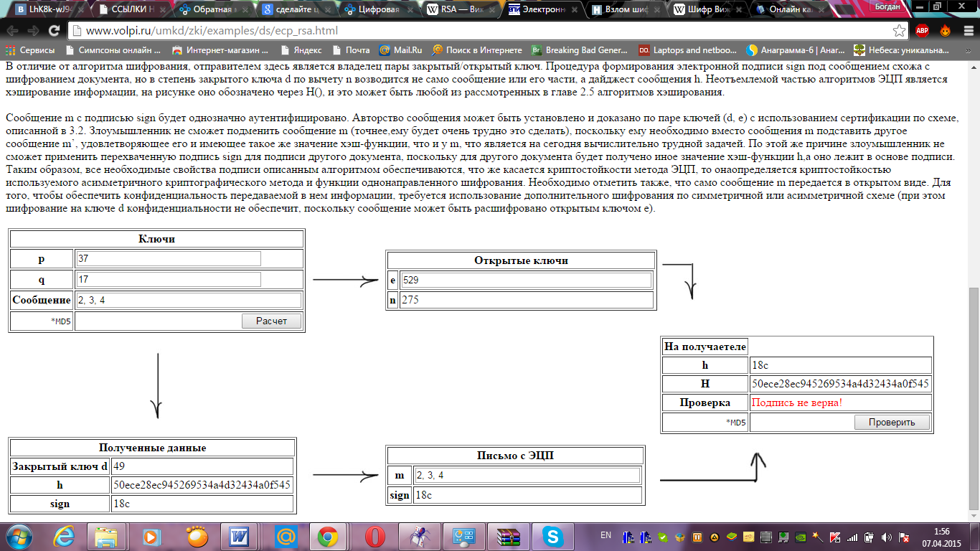The image size is (980, 551).
Task: Click the H hash value on На получателе
Action: pos(840,384)
